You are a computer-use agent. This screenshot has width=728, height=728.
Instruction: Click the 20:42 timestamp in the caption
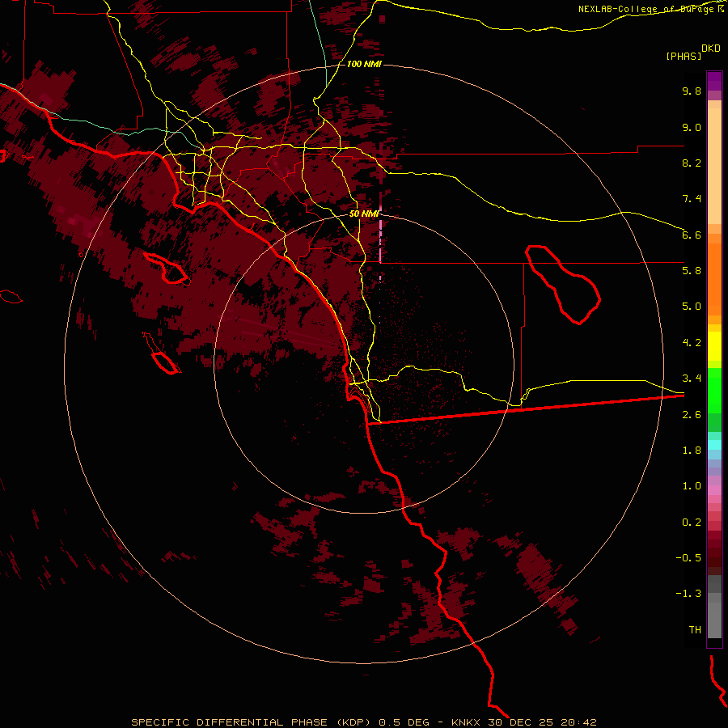578,722
